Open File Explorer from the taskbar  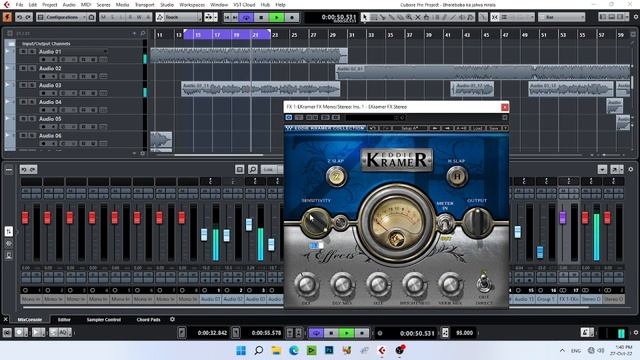pos(276,350)
